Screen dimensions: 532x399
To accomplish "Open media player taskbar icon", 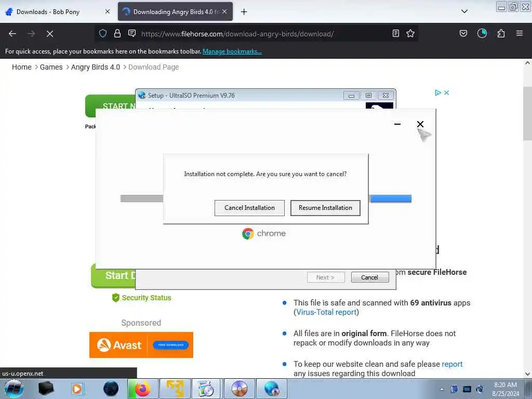I will pyautogui.click(x=77, y=389).
